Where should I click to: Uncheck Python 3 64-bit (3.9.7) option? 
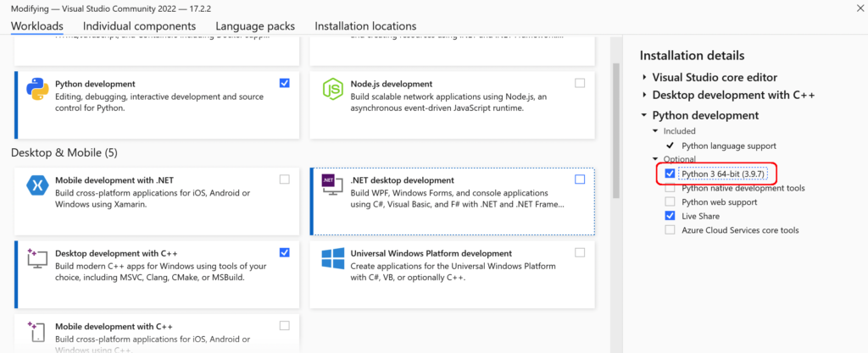tap(670, 174)
